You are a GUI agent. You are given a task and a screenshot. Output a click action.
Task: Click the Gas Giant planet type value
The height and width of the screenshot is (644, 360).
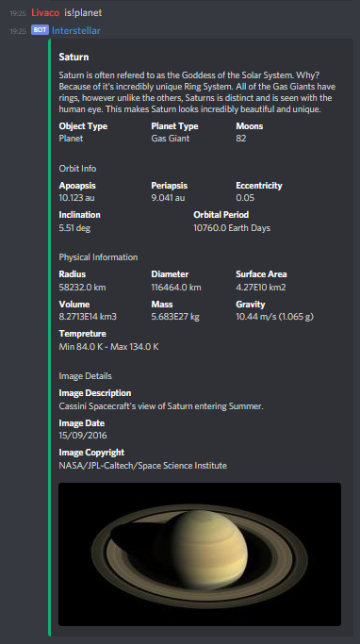(x=171, y=139)
